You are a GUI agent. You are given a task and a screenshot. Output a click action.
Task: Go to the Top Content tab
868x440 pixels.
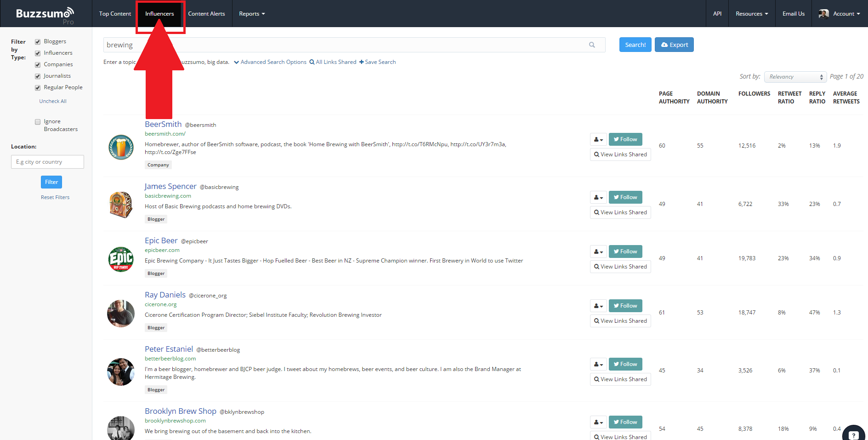click(x=115, y=14)
